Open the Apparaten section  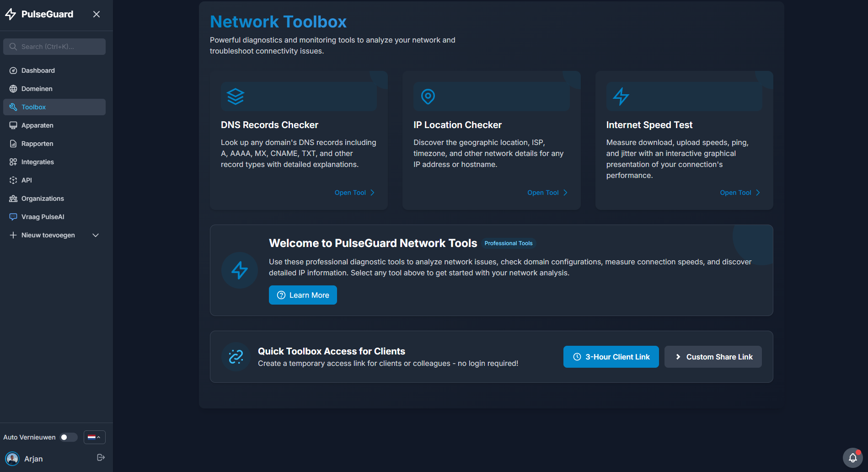click(x=54, y=125)
